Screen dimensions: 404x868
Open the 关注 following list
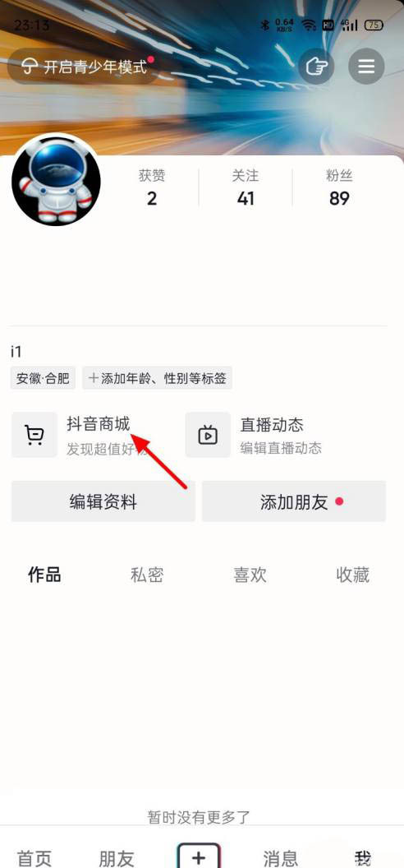pos(246,187)
